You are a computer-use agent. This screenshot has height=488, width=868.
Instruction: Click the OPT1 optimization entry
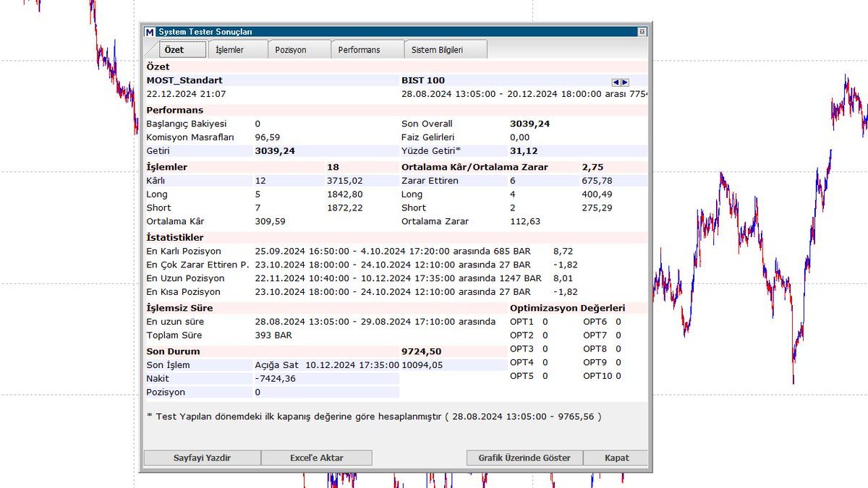pyautogui.click(x=529, y=322)
